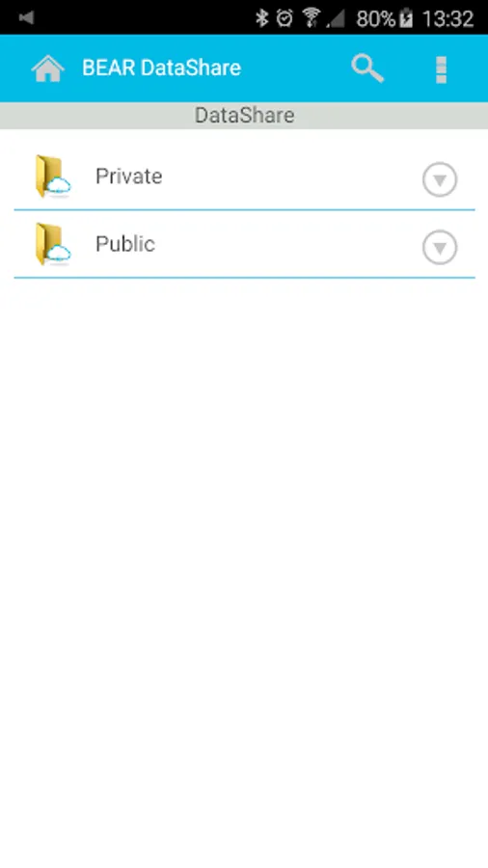
Task: Tap the alarm clock status icon
Action: coord(285,18)
